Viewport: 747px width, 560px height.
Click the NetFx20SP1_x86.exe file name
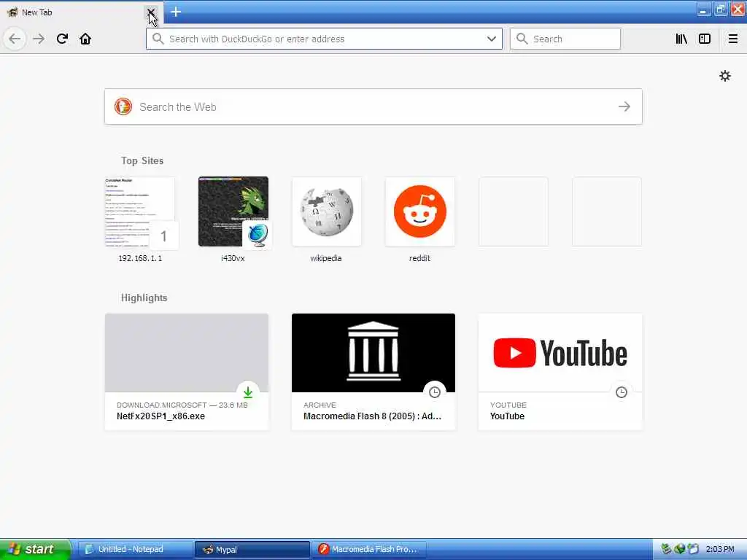[160, 416]
